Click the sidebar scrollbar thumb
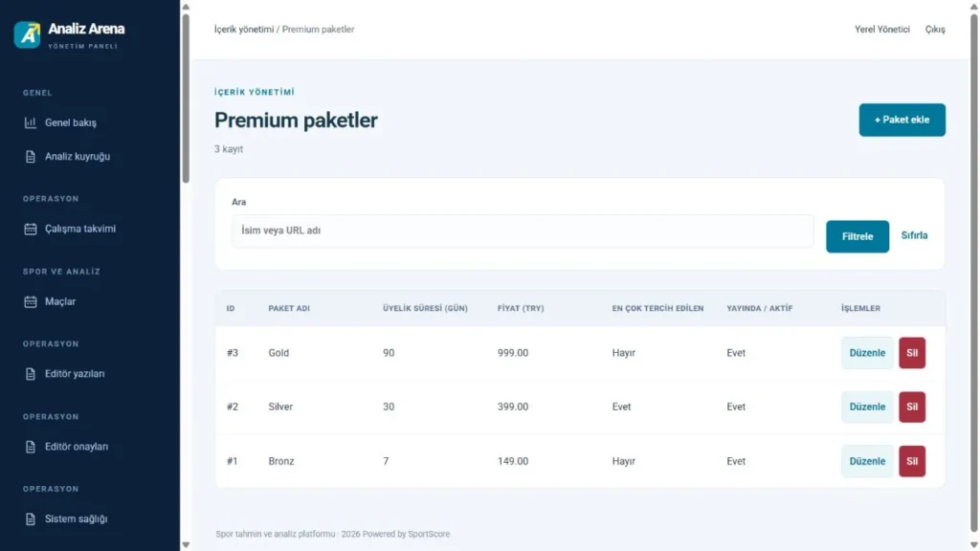Screen dimensions: 980x551 186,99
